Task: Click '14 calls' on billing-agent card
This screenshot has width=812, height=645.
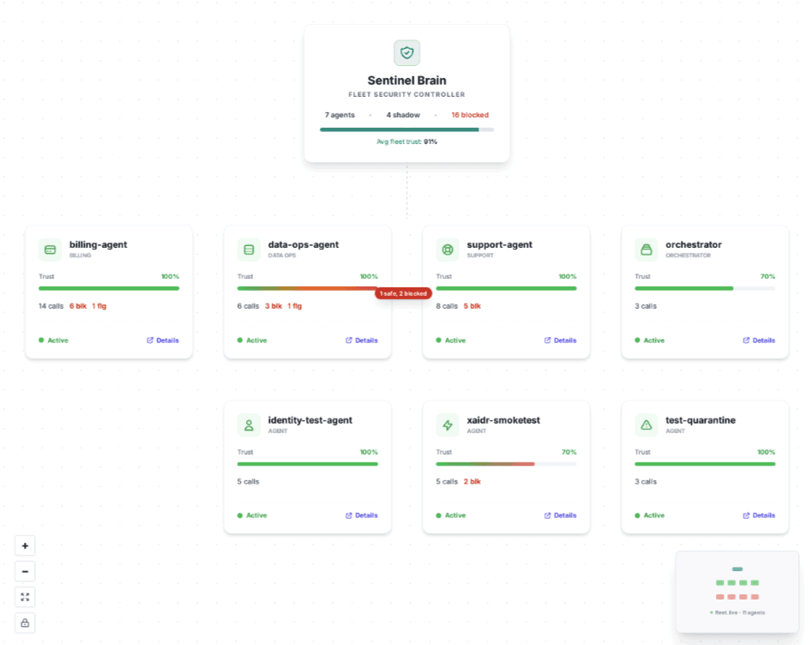Action: tap(51, 306)
